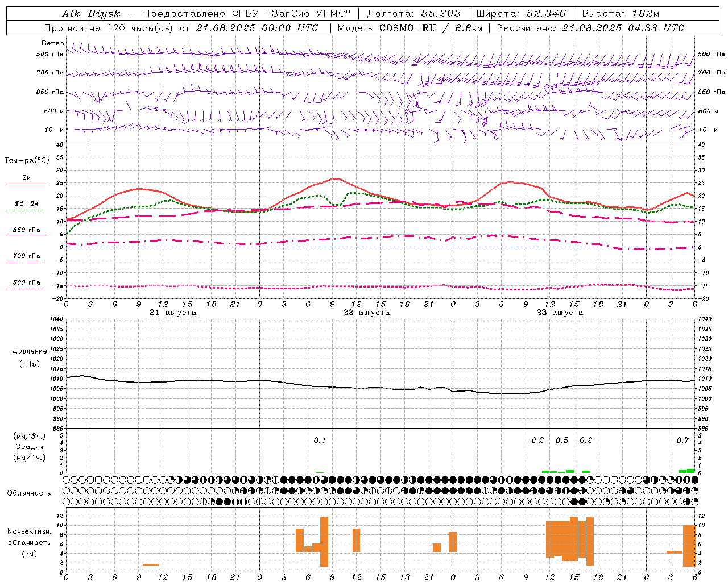Click the (мм/1ч.) precipitation unit label
Screen dimensions: 728x582
click(29, 457)
